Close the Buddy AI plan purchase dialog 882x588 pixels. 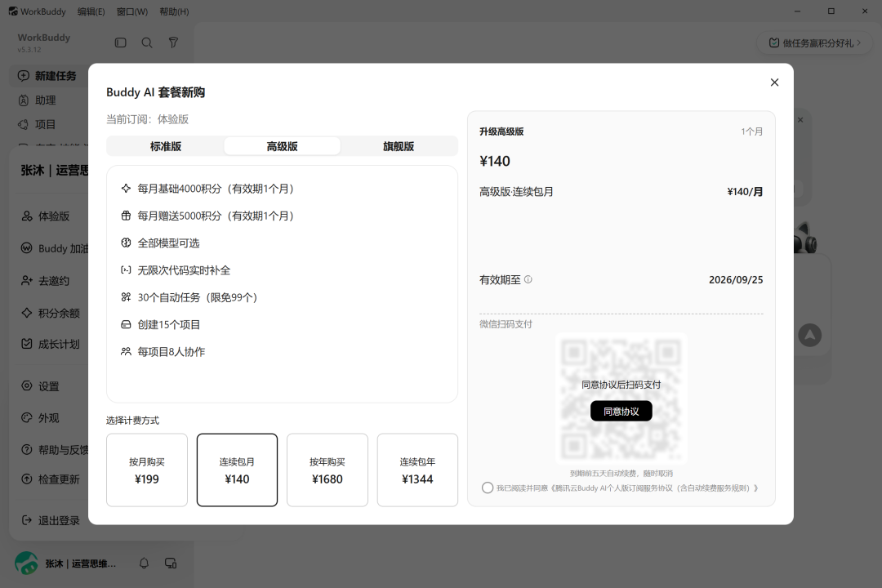click(774, 82)
